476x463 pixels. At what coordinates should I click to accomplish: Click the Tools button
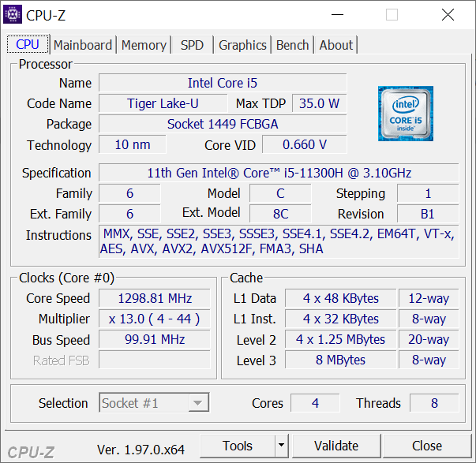coord(238,446)
